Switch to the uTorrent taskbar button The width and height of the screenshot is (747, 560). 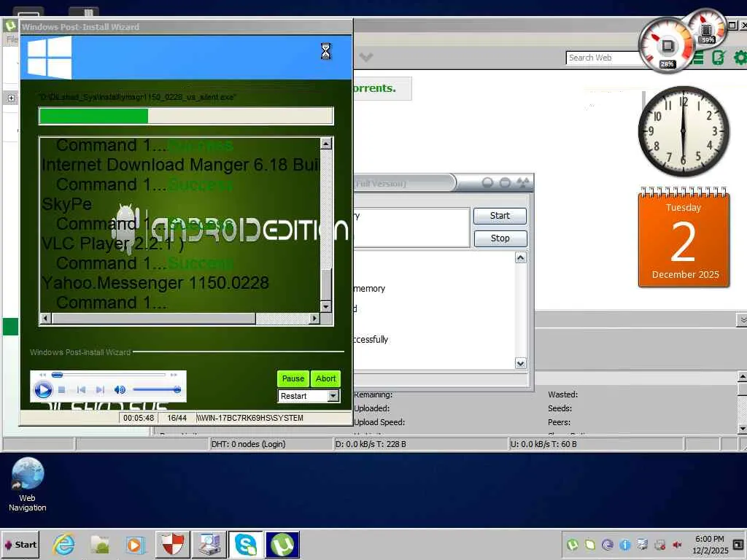click(x=282, y=544)
